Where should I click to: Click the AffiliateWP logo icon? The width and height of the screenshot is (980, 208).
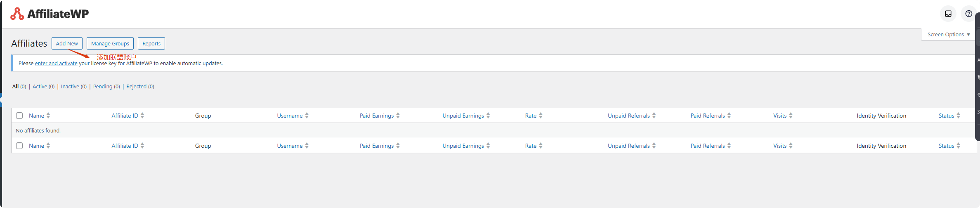pos(17,14)
